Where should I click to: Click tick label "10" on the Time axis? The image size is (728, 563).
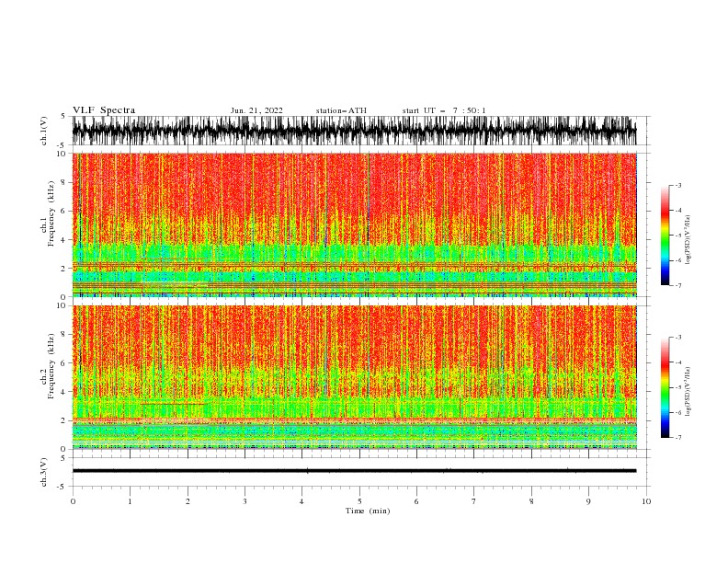click(646, 501)
